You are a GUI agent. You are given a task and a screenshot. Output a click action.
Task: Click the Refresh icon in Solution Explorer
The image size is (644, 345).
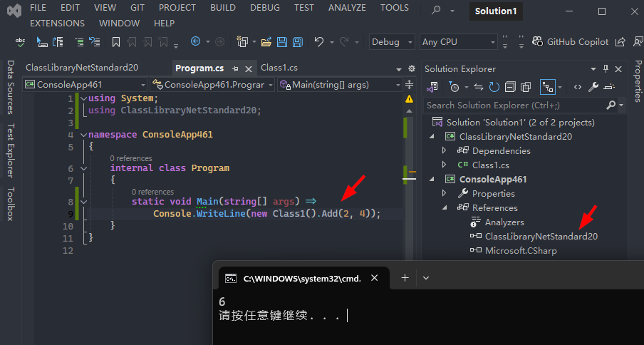[494, 87]
